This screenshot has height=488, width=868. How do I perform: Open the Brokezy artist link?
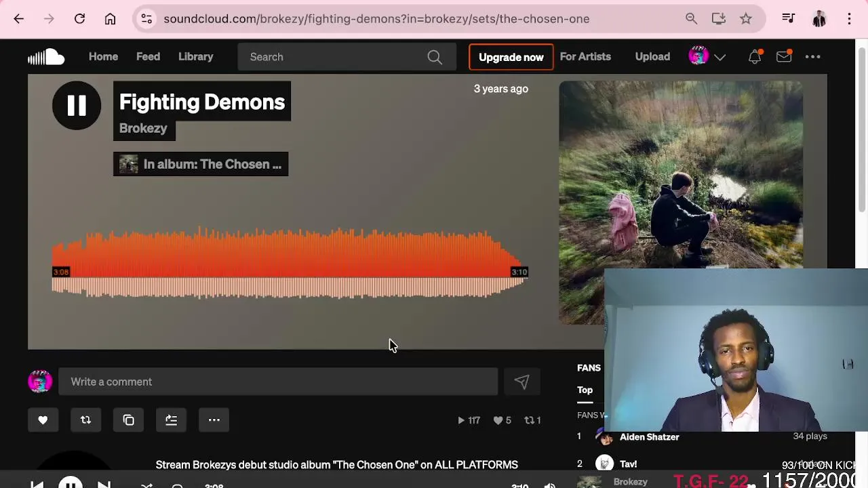[x=143, y=128]
